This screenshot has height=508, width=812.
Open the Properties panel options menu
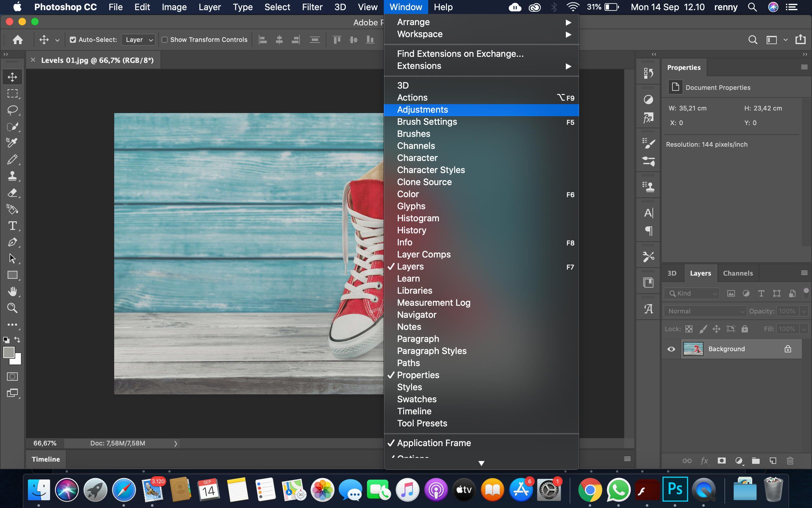[804, 67]
